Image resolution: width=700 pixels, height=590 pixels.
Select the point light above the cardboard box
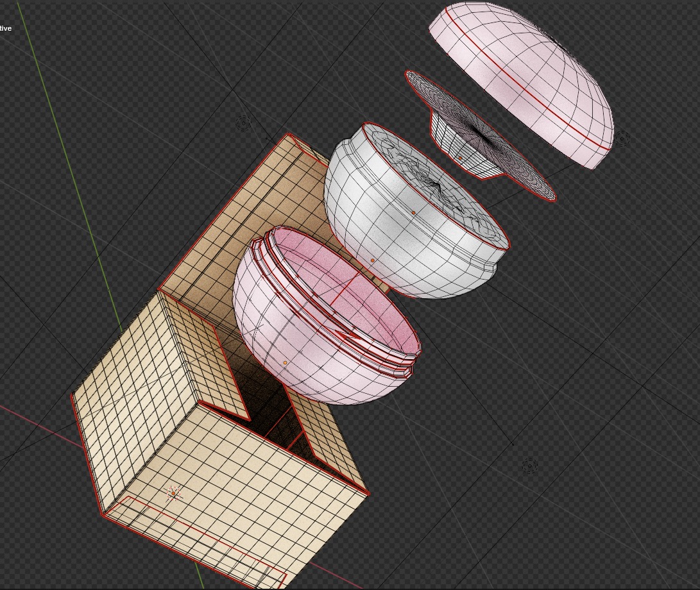click(243, 122)
